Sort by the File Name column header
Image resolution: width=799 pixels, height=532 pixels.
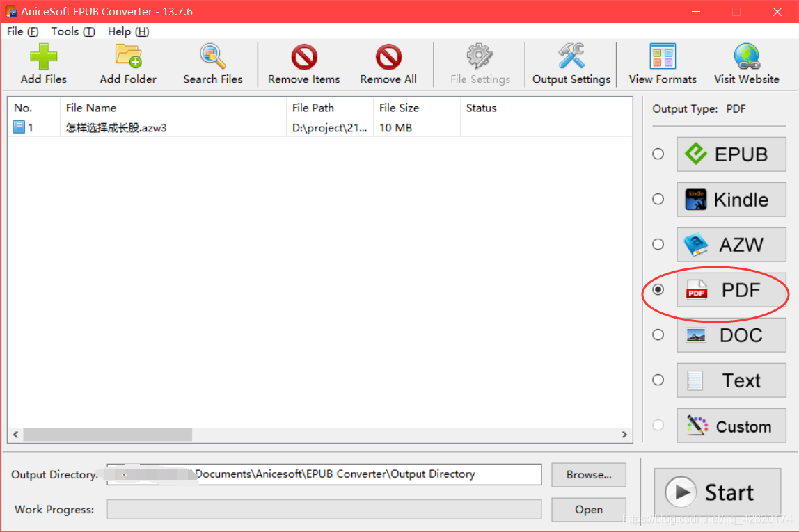[173, 108]
